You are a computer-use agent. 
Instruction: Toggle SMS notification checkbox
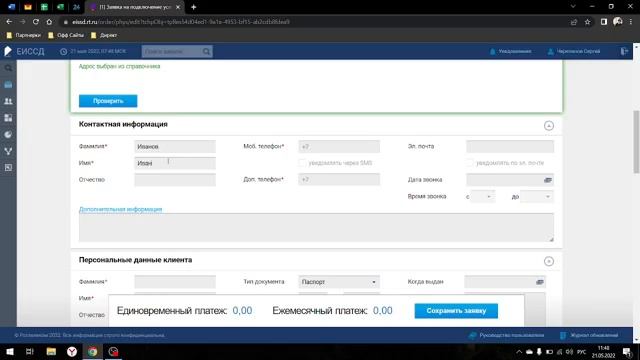(x=302, y=163)
